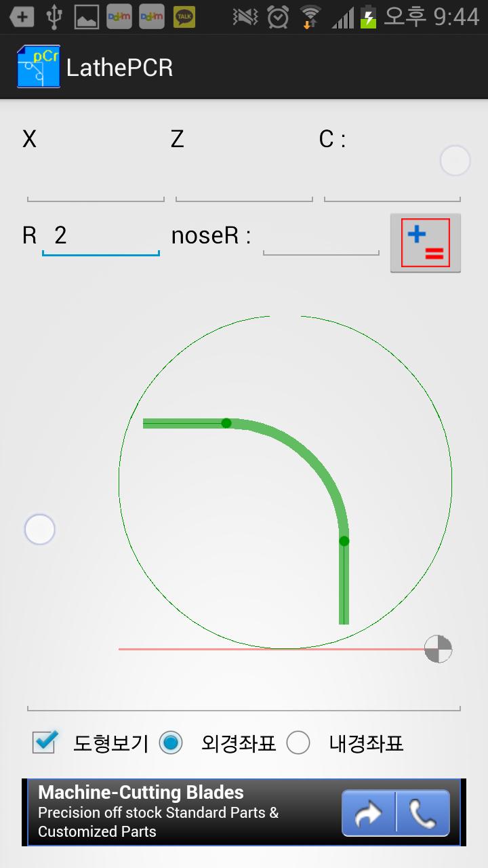Screen dimensions: 488x868
Task: Tap the USB connection status icon
Action: click(54, 17)
